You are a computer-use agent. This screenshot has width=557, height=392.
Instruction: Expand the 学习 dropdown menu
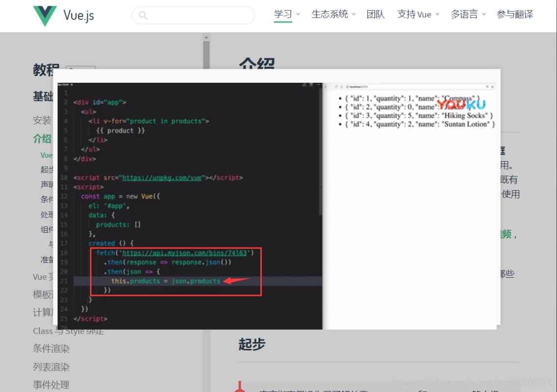point(286,14)
